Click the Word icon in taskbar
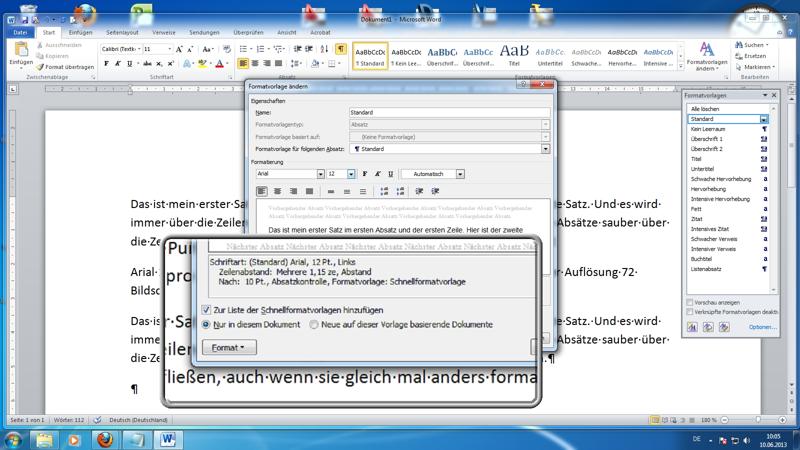800x450 pixels. 168,439
